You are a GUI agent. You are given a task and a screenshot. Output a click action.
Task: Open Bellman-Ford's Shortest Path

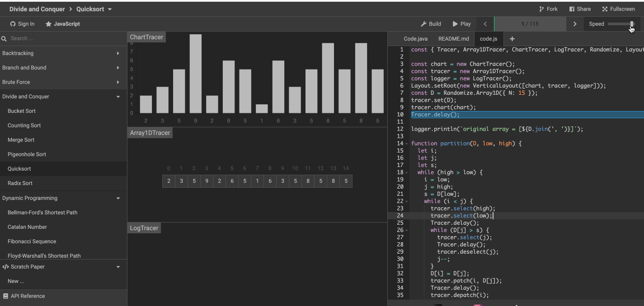pyautogui.click(x=63, y=213)
